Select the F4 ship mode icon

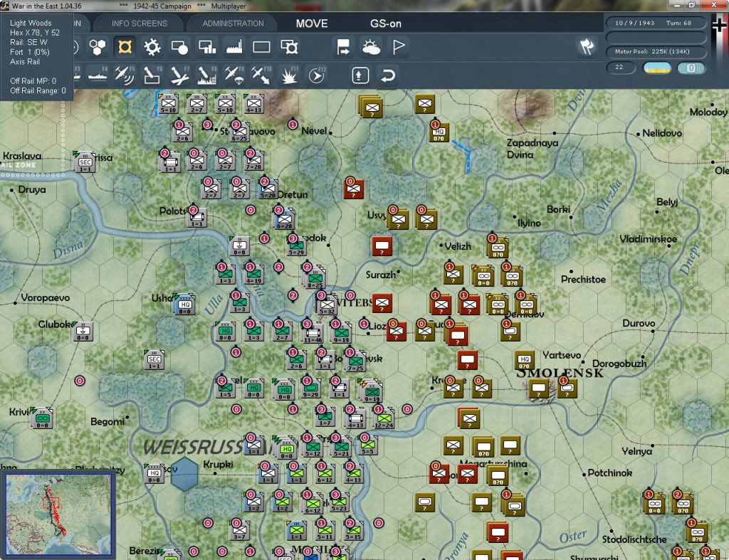98,75
